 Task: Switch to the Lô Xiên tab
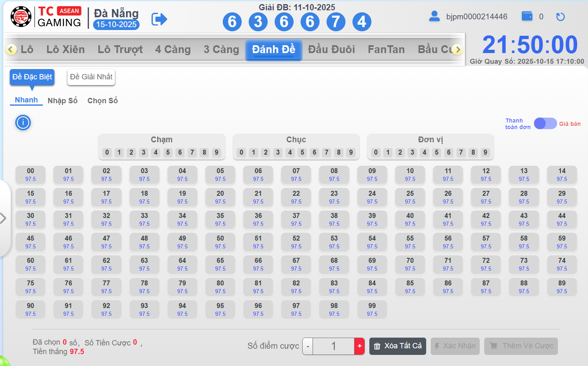click(x=65, y=49)
